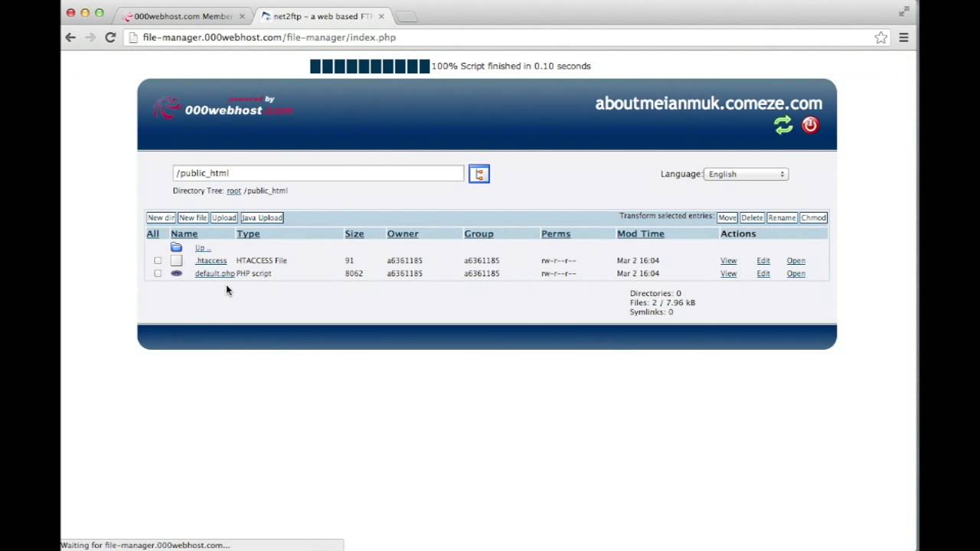Open the Chrome hamburger menu
Viewport: 980px width, 551px height.
pos(903,37)
